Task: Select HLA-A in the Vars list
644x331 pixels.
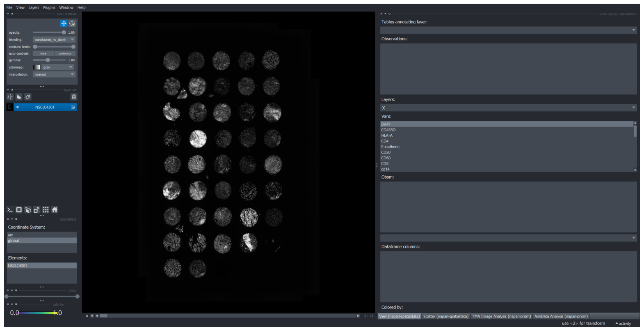Action: [507, 136]
